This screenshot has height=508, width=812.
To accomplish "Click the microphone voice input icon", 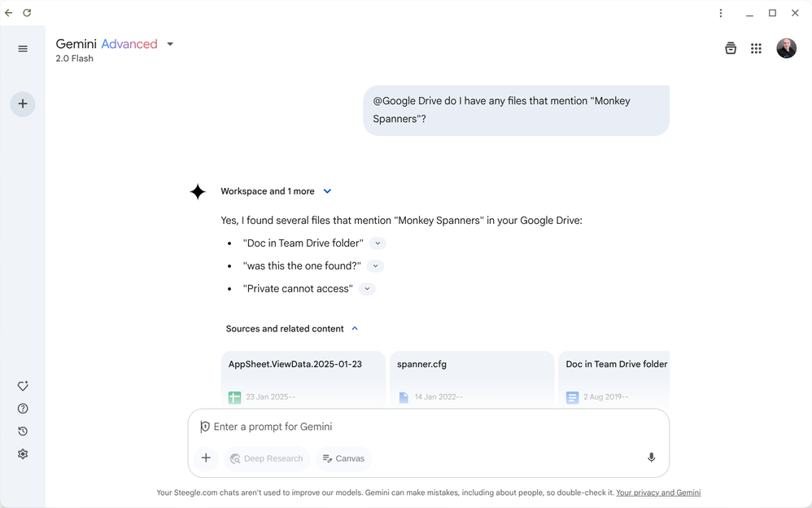I will pos(651,458).
